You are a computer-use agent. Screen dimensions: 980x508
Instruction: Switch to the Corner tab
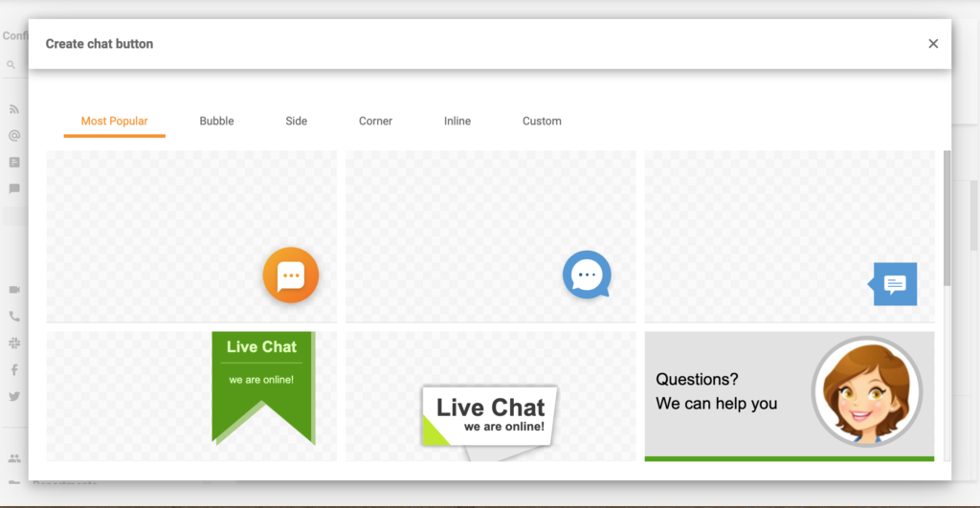pos(375,121)
